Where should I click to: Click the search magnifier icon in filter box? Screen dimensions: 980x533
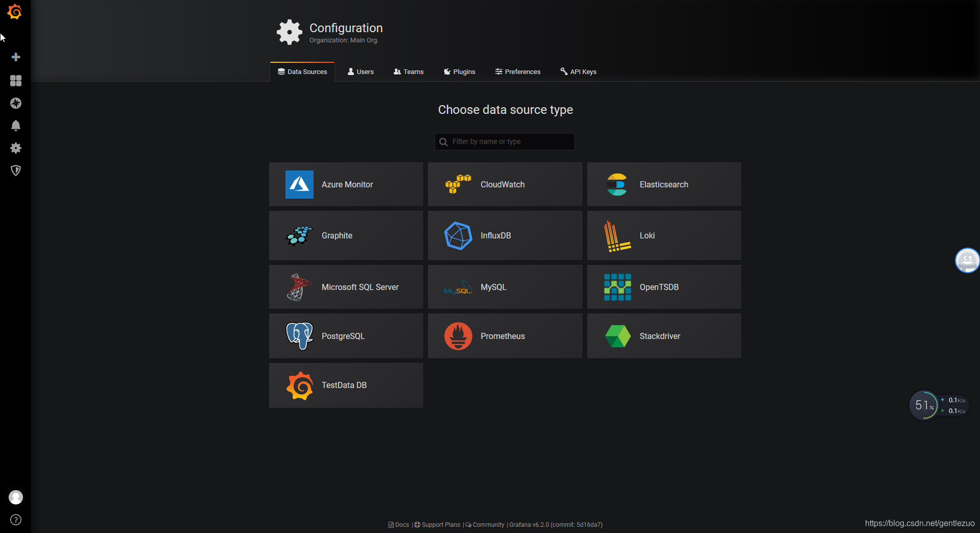point(443,142)
